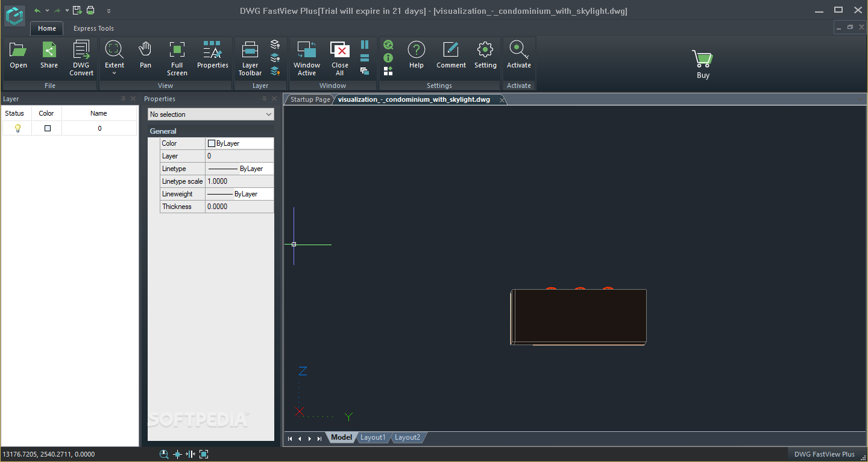Screen dimensions: 868x462
Task: Toggle the Properties panel pin
Action: [x=264, y=99]
